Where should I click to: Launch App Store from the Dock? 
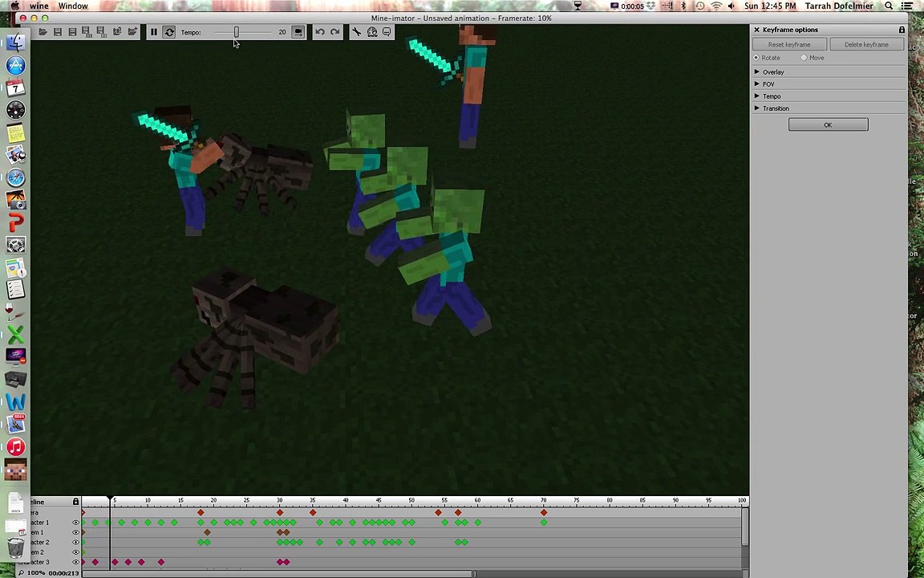click(x=16, y=66)
